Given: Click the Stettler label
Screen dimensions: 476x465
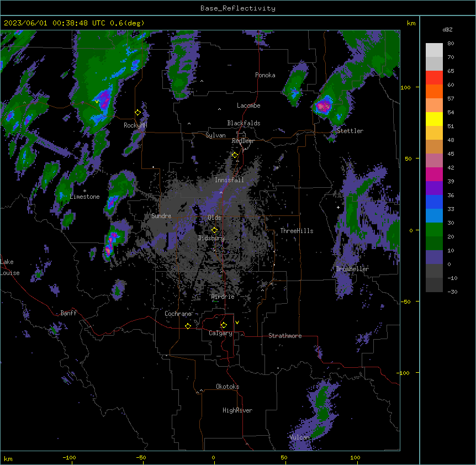Looking at the screenshot, I should (350, 131).
